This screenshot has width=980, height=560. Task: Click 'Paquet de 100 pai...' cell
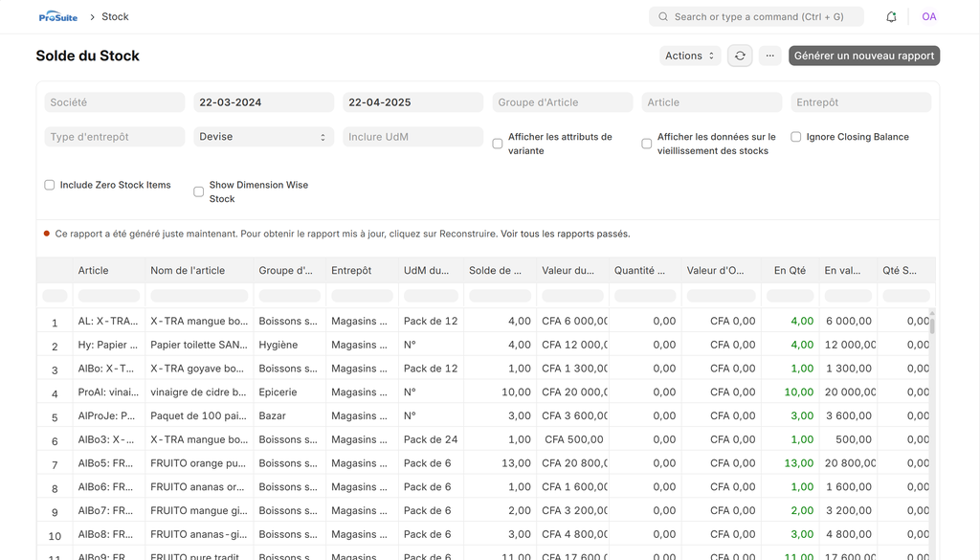pyautogui.click(x=199, y=416)
